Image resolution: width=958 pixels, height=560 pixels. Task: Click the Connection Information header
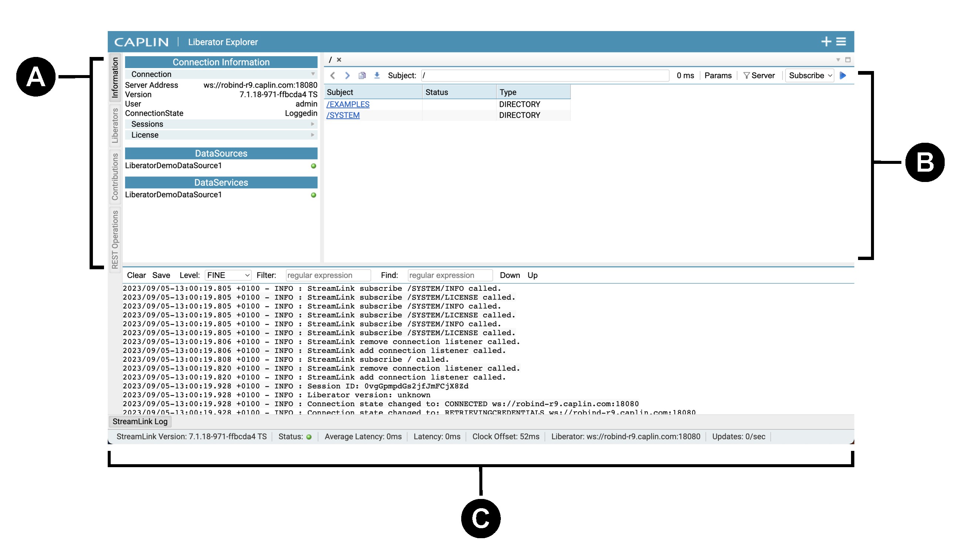[x=221, y=62]
